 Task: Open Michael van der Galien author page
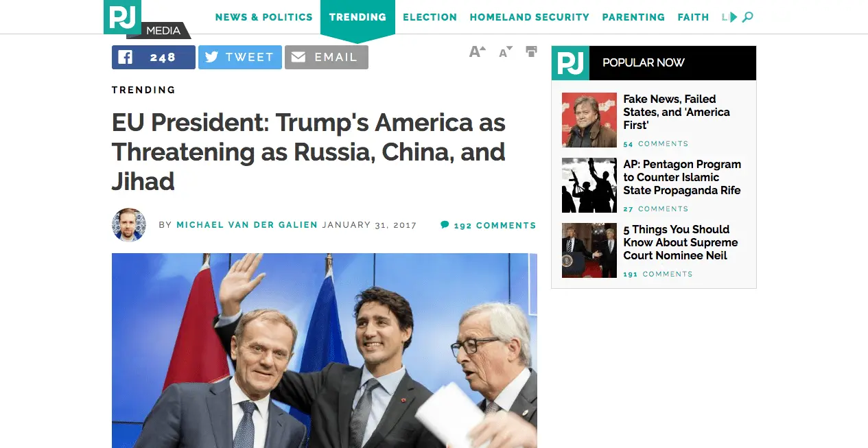point(247,225)
